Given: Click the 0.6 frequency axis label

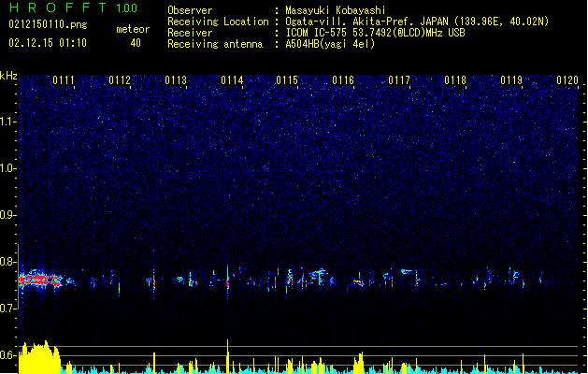Looking at the screenshot, I should (x=7, y=355).
